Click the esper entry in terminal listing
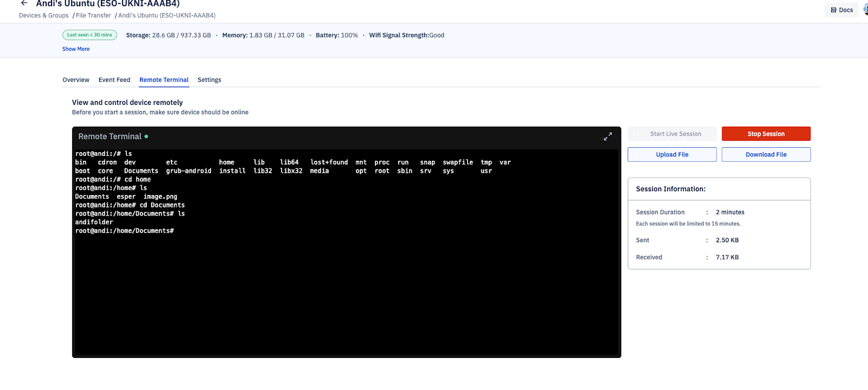 click(x=126, y=197)
